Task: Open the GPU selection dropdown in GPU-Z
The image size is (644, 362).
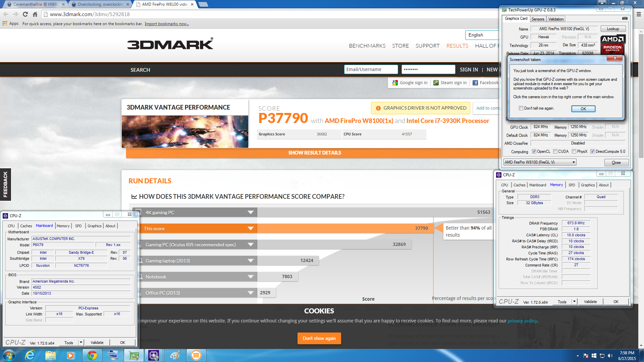Action: (540, 162)
